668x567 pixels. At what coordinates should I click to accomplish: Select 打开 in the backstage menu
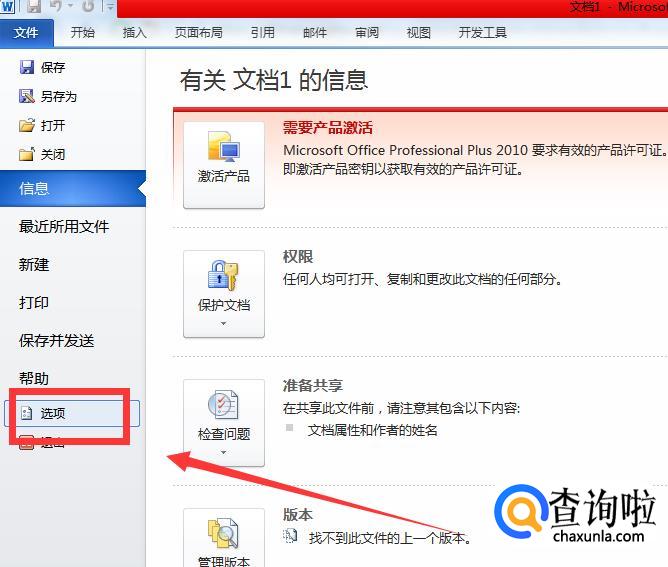(x=53, y=125)
